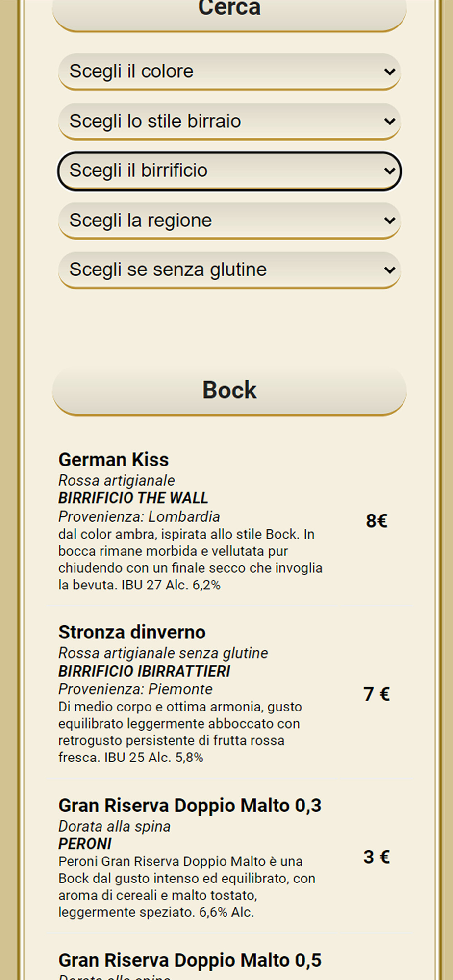This screenshot has height=980, width=453.
Task: Click the BIRRIFICIO IBIRRATTIERI brewery name
Action: tap(144, 671)
